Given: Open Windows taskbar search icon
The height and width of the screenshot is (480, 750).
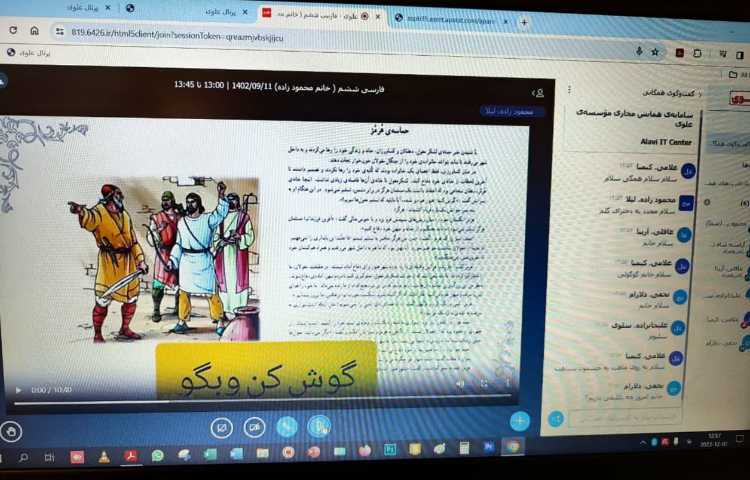Looking at the screenshot, I should pos(22,458).
